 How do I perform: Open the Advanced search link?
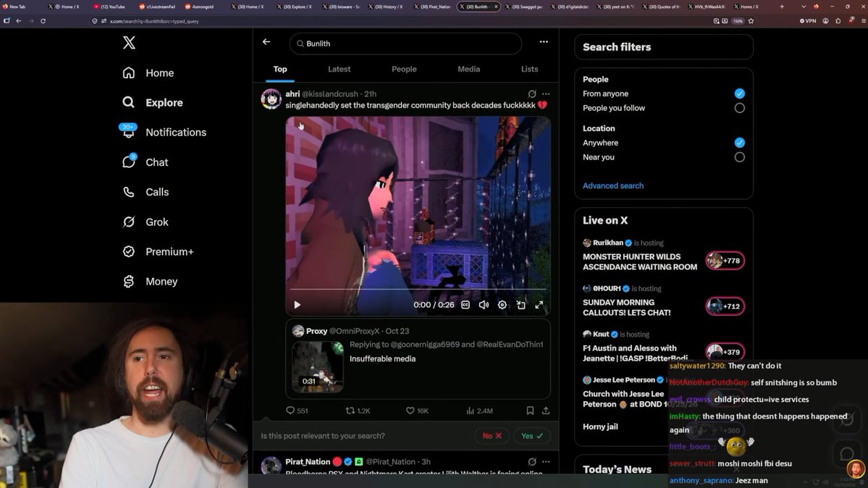point(612,186)
